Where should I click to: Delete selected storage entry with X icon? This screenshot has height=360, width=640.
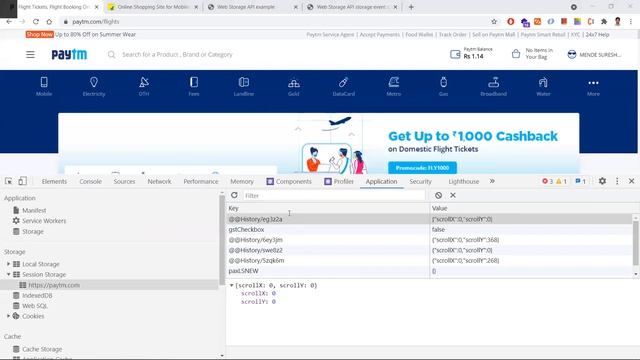453,195
